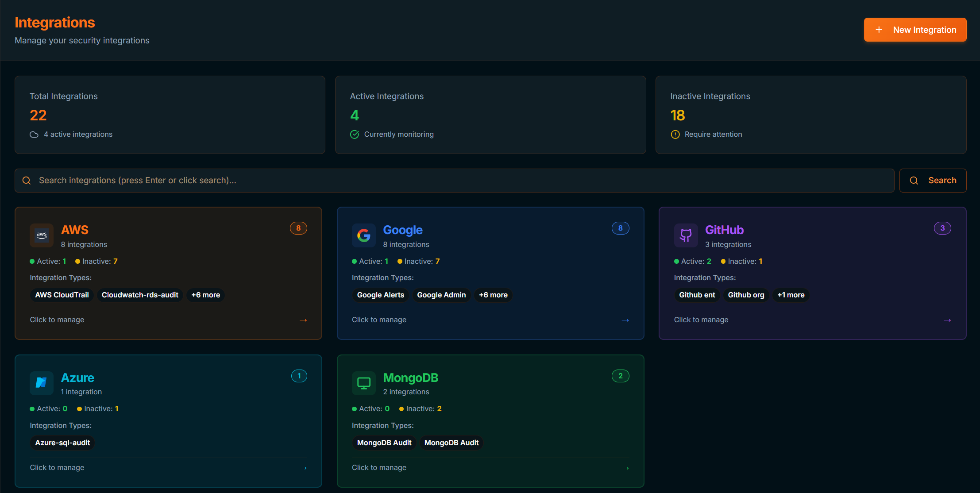This screenshot has height=493, width=980.
Task: Open the Google card title
Action: [403, 230]
